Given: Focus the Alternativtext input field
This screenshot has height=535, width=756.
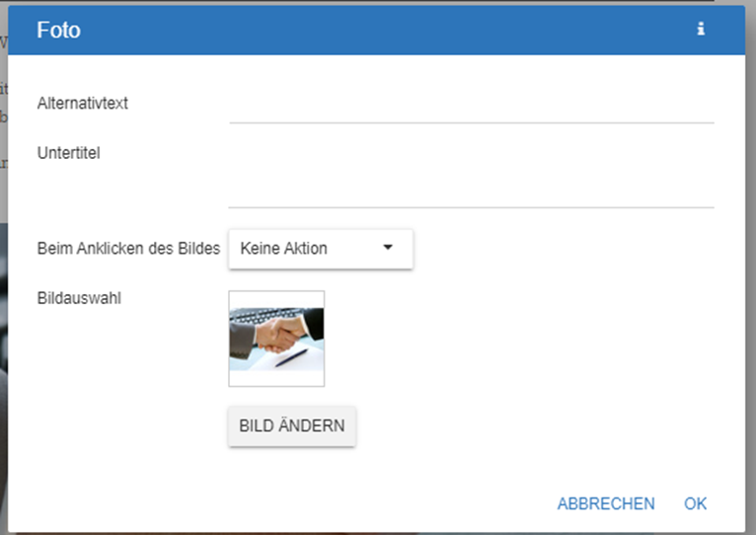Looking at the screenshot, I should tap(471, 105).
